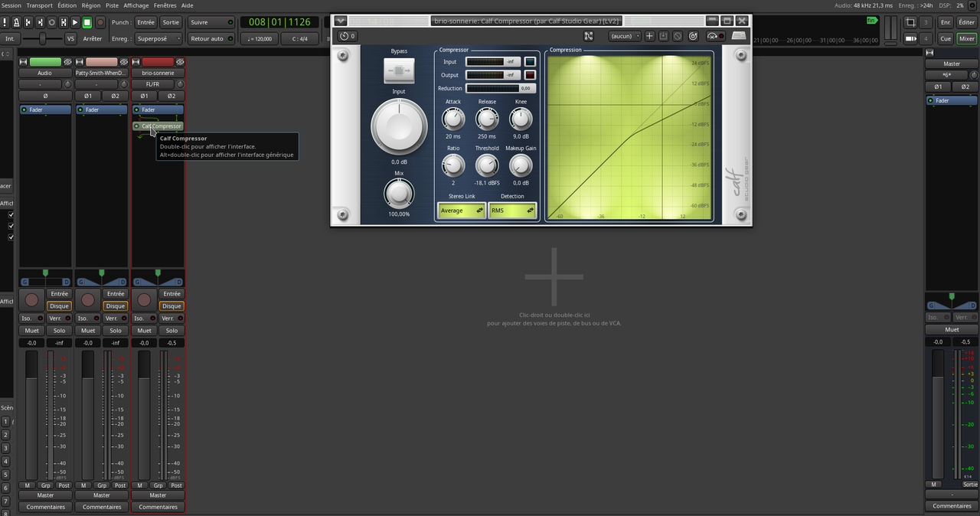Add a new plugin preset with plus icon

tap(649, 36)
